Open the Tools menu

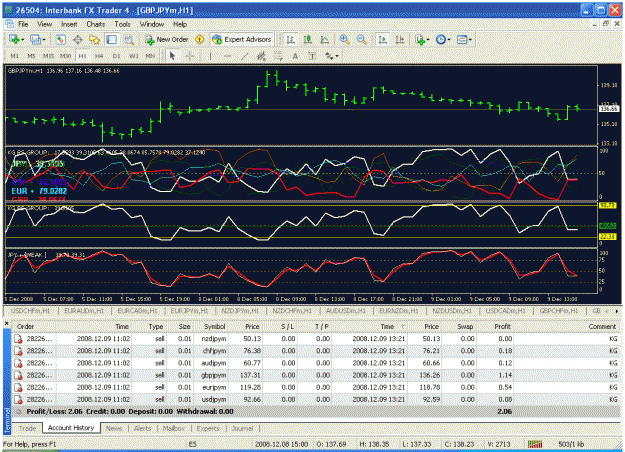click(122, 24)
